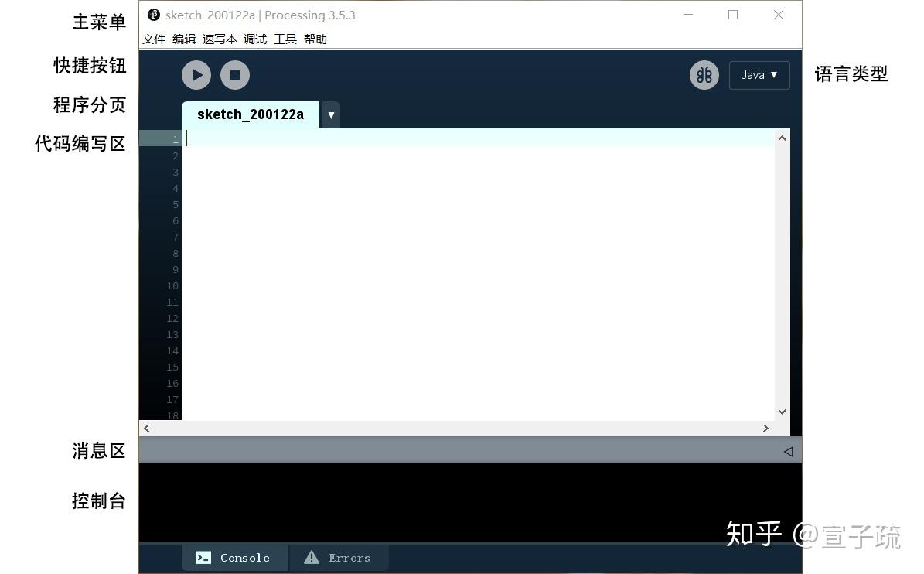This screenshot has width=924, height=574.
Task: Open the 文件 menu
Action: [154, 39]
